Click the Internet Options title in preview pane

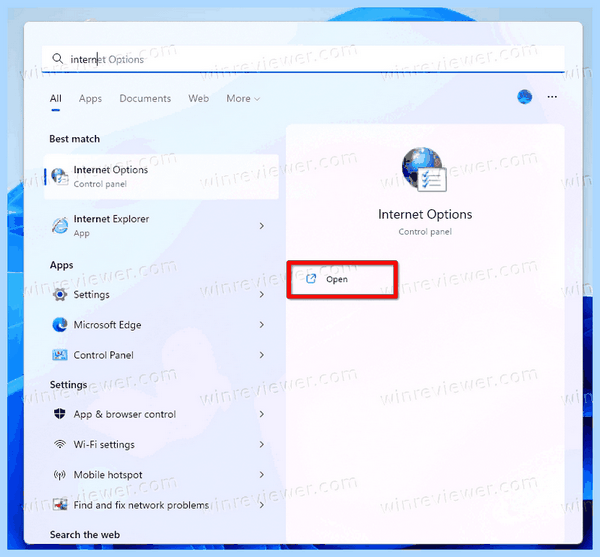click(x=425, y=215)
